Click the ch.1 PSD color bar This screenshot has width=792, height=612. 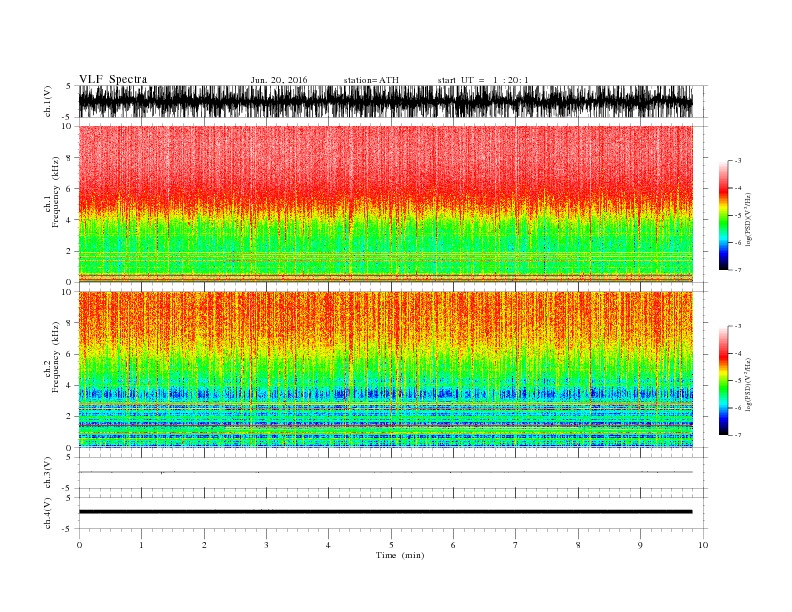coord(723,215)
